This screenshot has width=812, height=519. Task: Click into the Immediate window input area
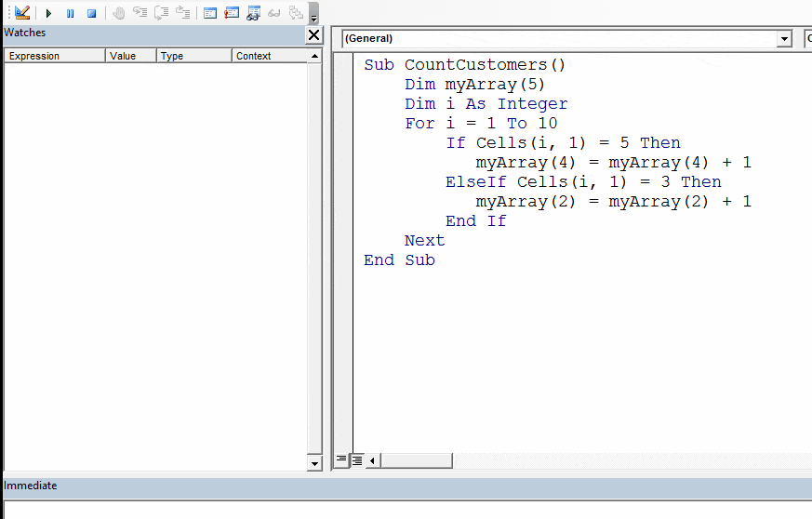[x=407, y=511]
